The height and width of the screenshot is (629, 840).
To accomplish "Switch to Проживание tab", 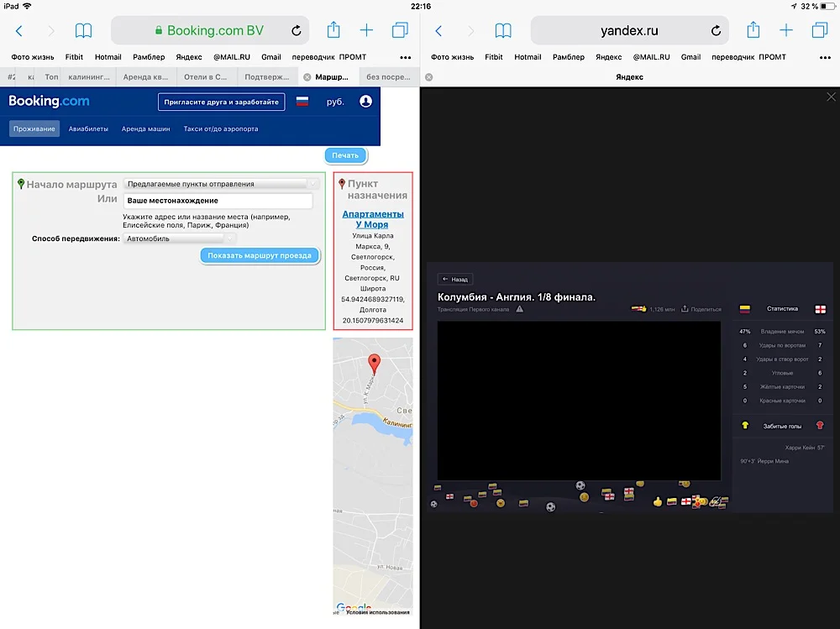I will click(x=34, y=128).
